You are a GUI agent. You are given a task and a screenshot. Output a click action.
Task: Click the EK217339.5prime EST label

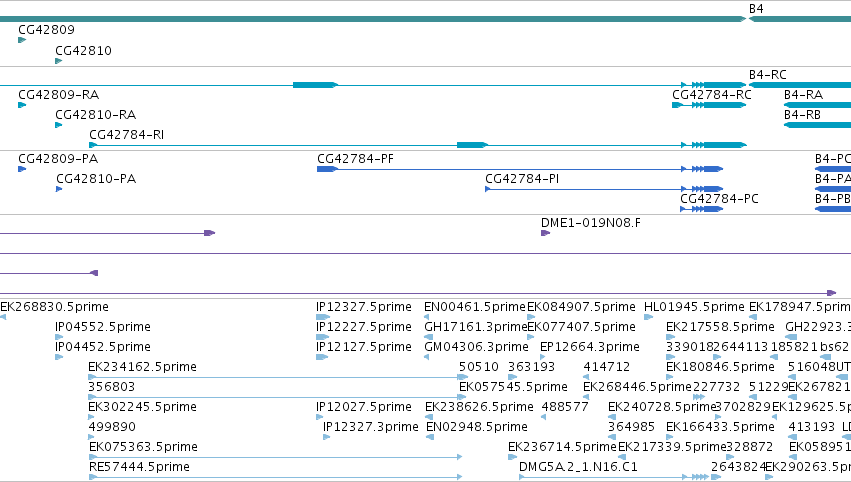672,447
